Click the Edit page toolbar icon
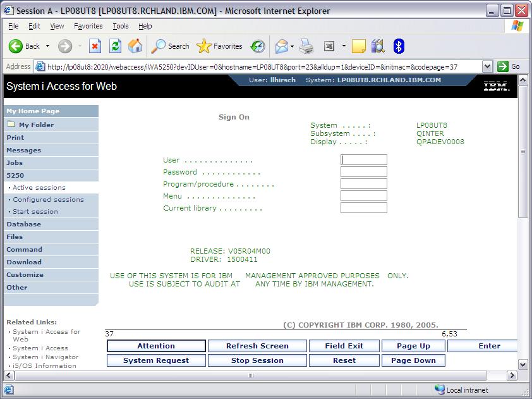Image resolution: width=532 pixels, height=399 pixels. [x=329, y=46]
